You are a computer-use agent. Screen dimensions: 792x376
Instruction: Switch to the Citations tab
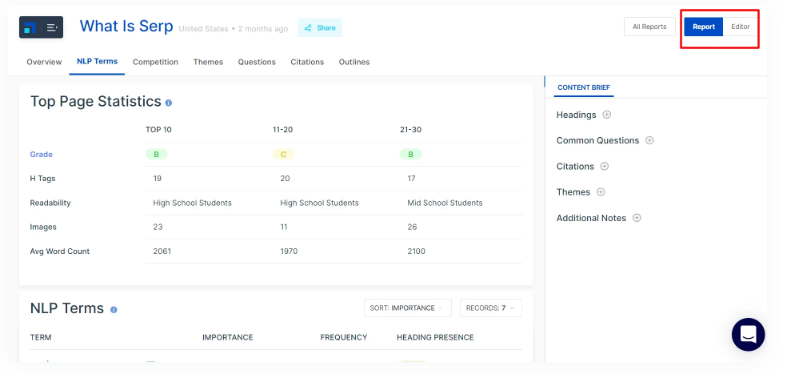click(x=307, y=62)
